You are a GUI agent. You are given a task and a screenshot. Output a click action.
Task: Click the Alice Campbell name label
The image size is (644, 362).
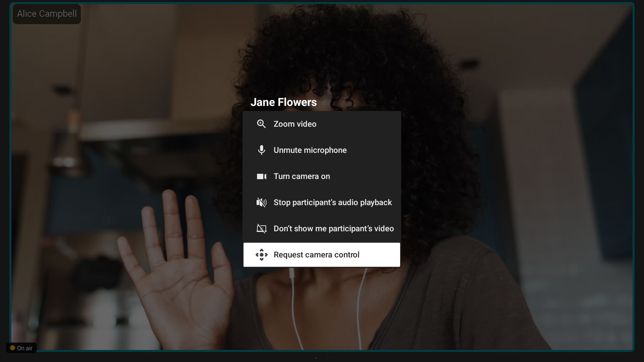coord(47,14)
